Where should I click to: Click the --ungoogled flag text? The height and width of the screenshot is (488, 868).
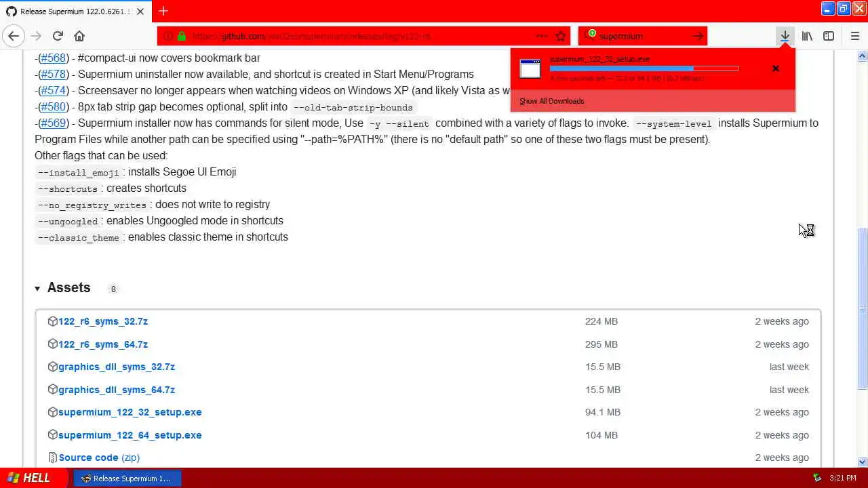click(x=68, y=221)
